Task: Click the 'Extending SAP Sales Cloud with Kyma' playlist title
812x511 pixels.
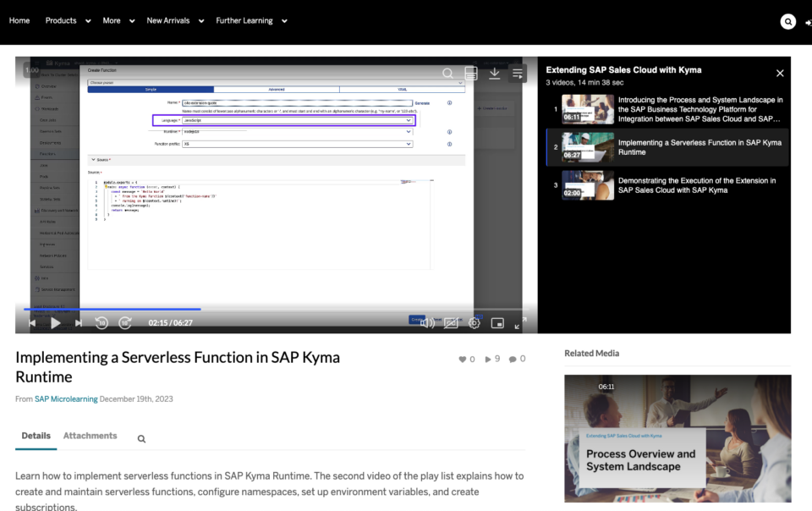Action: [623, 70]
